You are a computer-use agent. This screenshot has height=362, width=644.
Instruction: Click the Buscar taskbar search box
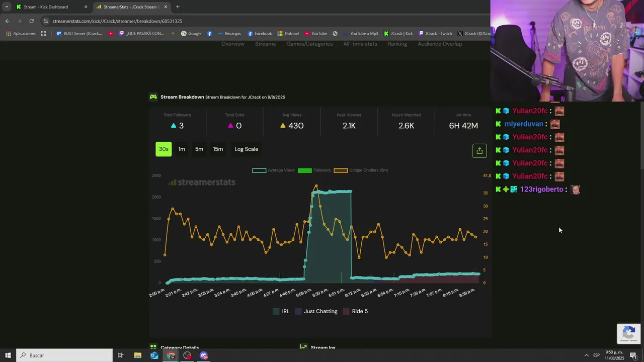[64, 355]
